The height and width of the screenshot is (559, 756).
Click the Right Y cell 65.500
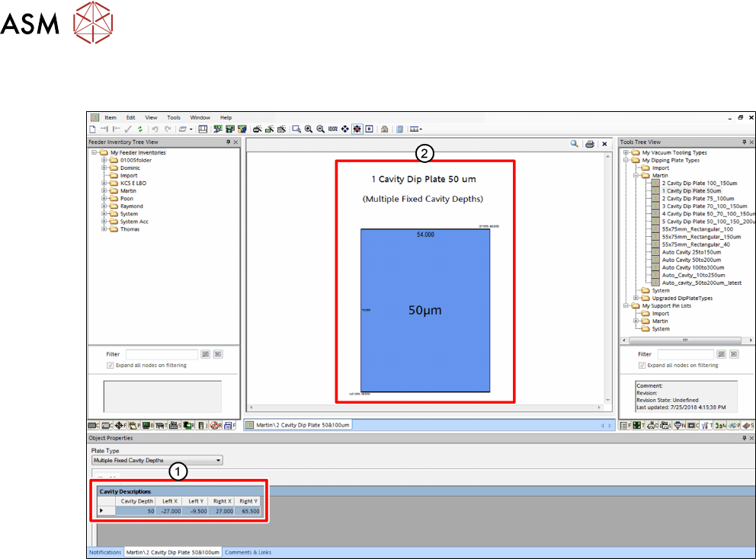(x=248, y=511)
